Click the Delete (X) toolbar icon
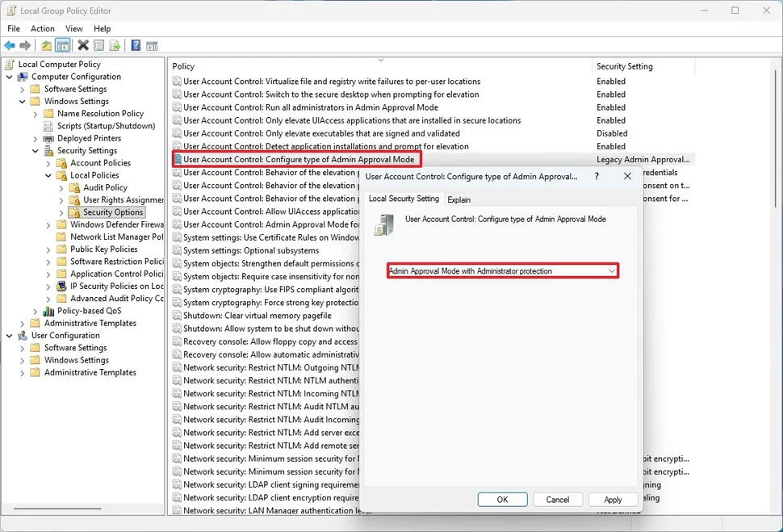 tap(82, 45)
